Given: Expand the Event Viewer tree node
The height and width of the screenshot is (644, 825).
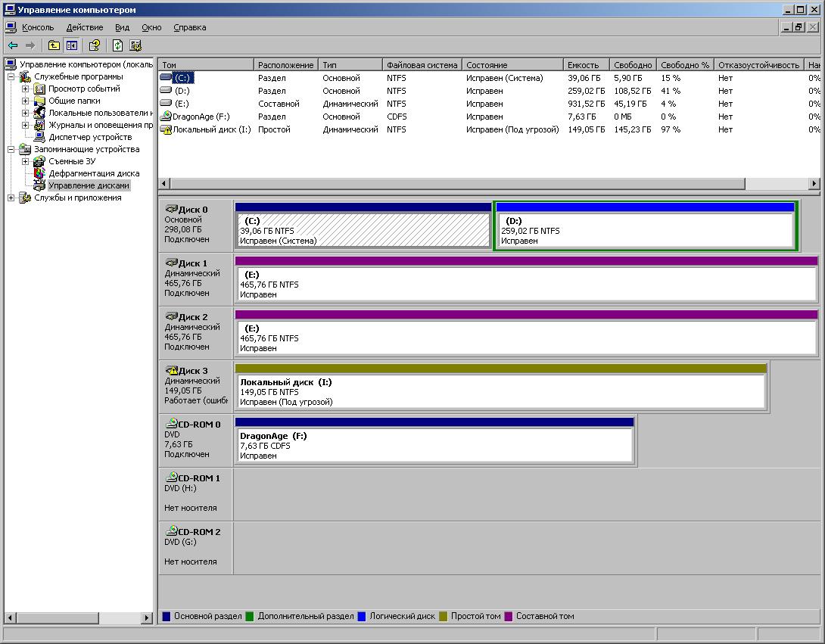Looking at the screenshot, I should [x=25, y=89].
